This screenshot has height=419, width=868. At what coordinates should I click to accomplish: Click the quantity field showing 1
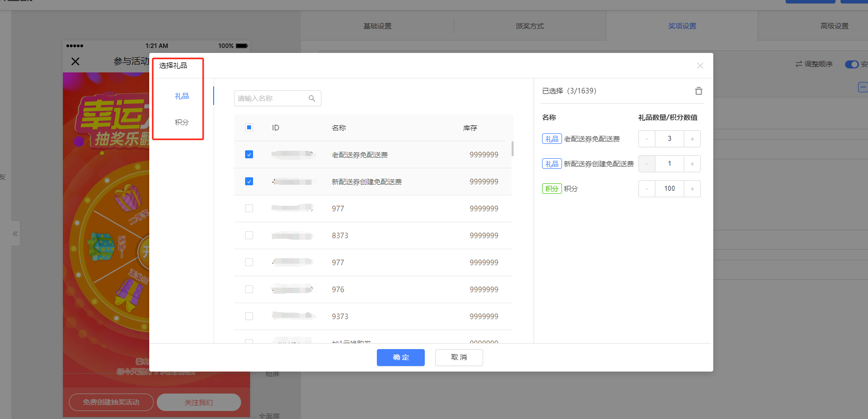pyautogui.click(x=669, y=164)
